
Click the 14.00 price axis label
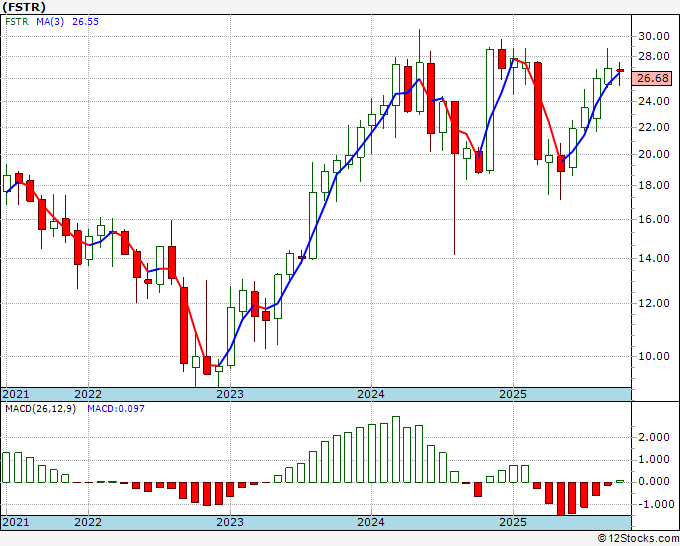(654, 258)
